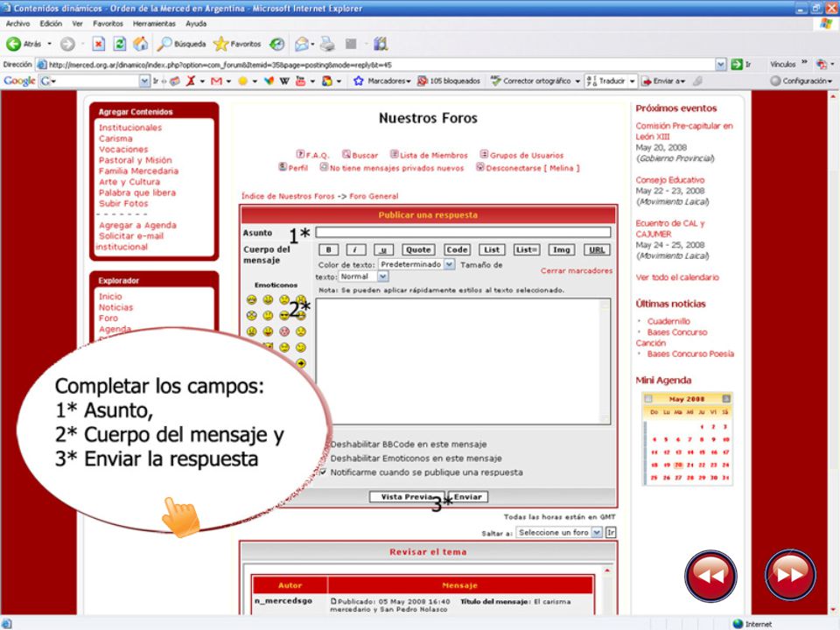
Task: Click the B bold BBCode button
Action: 328,249
